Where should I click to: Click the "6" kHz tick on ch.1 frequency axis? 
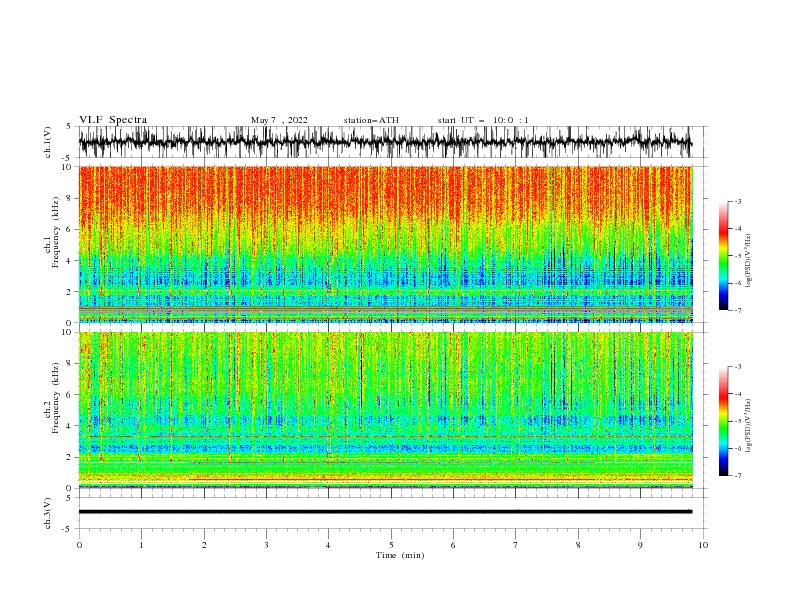pos(69,230)
